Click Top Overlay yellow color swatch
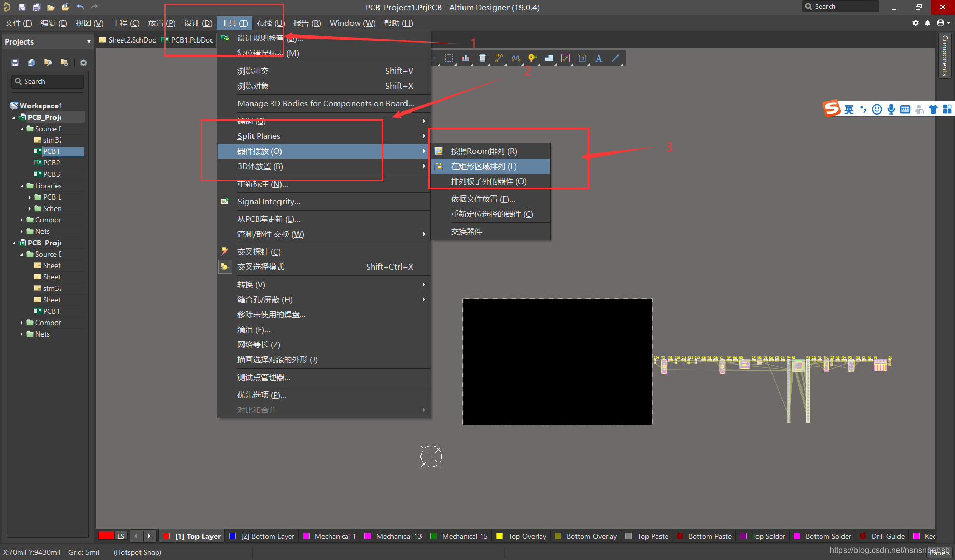Viewport: 955px width, 560px height. click(x=500, y=536)
